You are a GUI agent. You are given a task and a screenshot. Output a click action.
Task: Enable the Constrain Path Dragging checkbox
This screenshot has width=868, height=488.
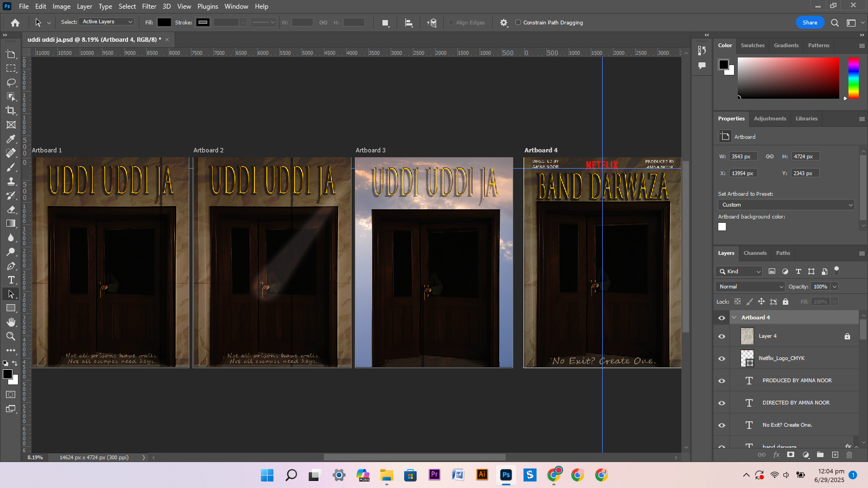[518, 22]
